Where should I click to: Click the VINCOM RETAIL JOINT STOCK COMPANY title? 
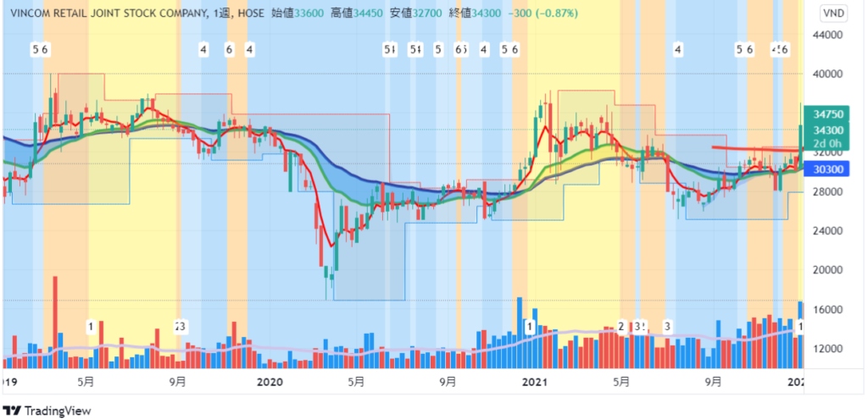[x=109, y=13]
